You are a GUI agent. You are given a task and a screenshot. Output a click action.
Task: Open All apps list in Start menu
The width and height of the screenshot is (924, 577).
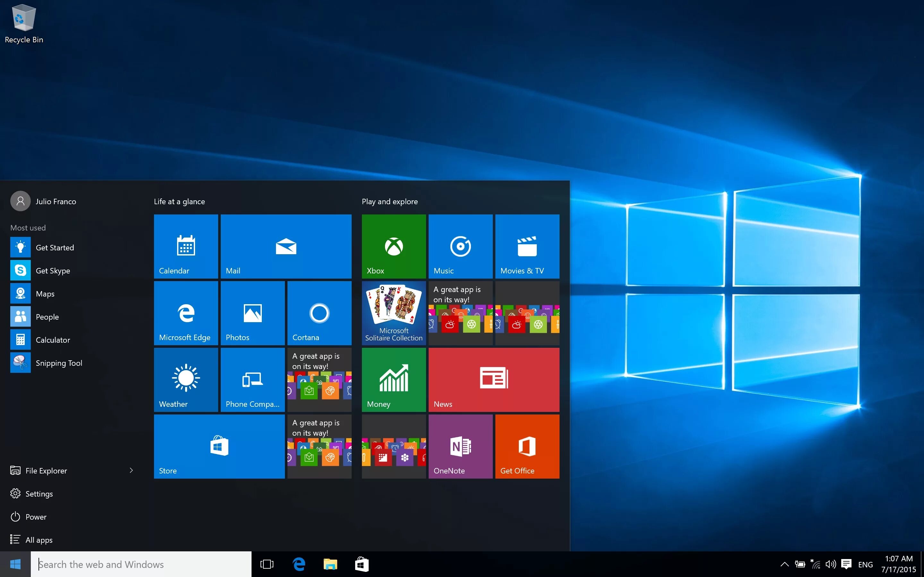(x=38, y=539)
